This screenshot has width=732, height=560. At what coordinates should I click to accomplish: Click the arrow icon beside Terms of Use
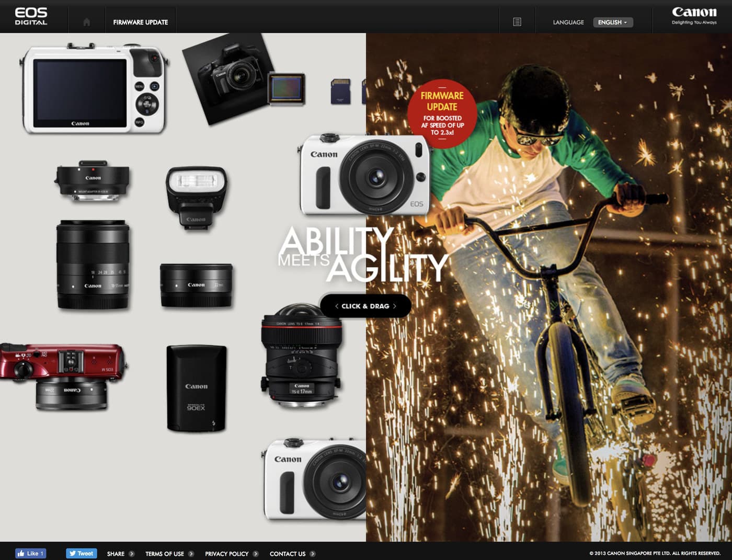pos(191,554)
